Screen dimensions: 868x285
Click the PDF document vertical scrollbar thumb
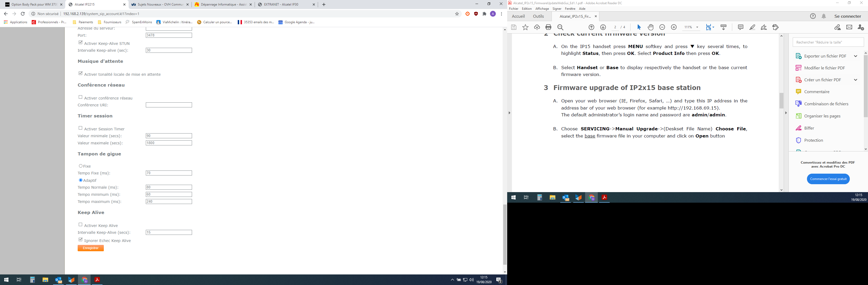click(x=781, y=100)
